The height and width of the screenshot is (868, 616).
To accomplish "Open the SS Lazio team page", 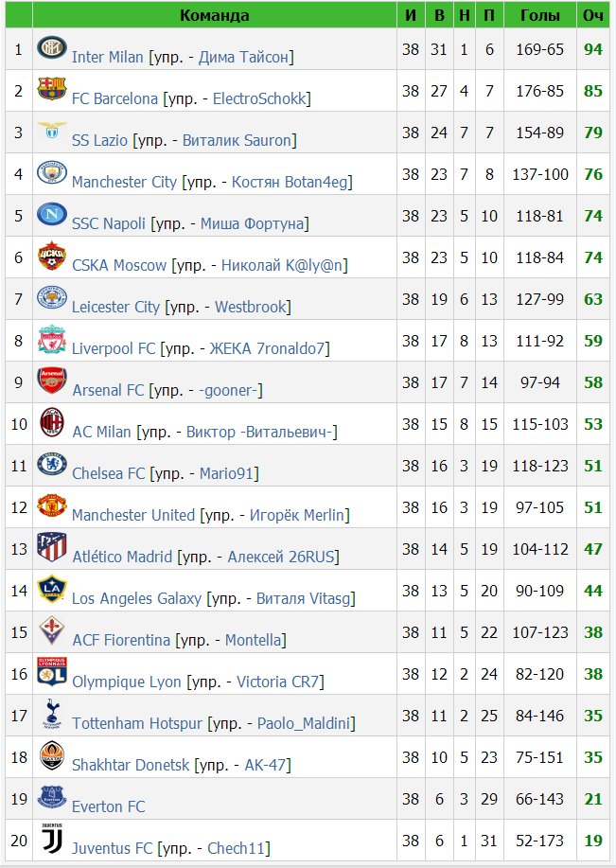I will pyautogui.click(x=99, y=140).
